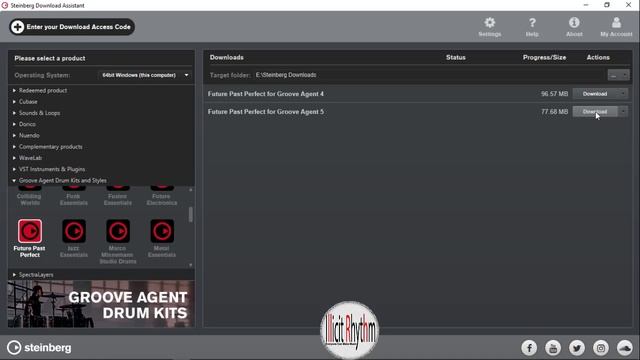Minimize the Steinberg Download Assistant window

586,5
